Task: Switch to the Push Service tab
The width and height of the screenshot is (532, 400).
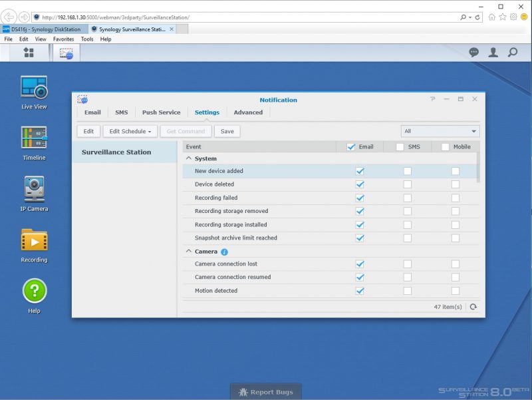Action: point(161,112)
